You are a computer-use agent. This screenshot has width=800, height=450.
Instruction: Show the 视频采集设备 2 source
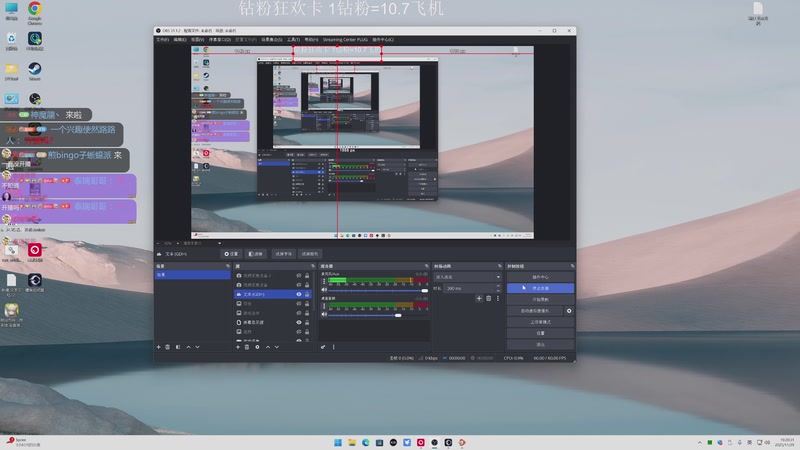tap(299, 276)
